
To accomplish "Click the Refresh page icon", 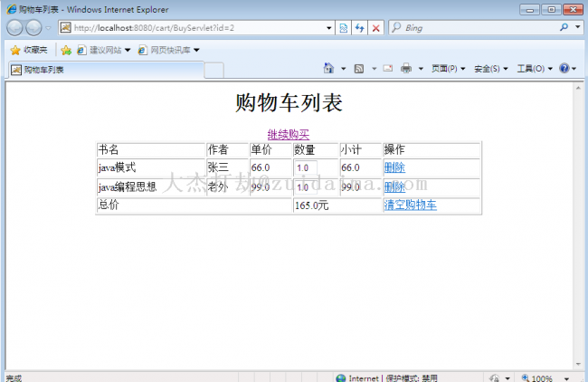I will (359, 28).
